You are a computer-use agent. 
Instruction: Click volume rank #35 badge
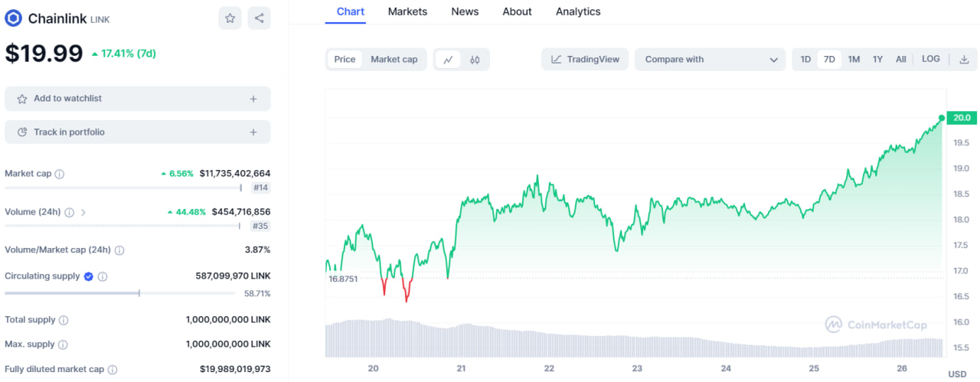pos(260,226)
